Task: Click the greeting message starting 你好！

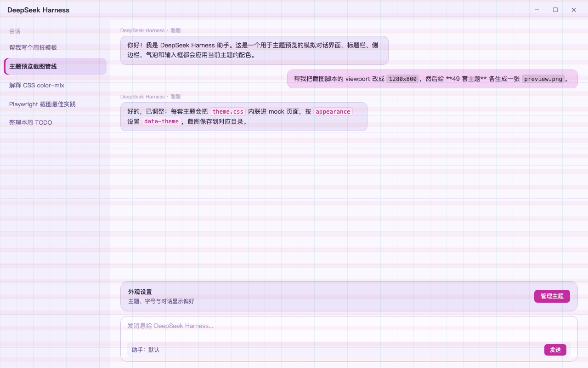Action: (254, 50)
